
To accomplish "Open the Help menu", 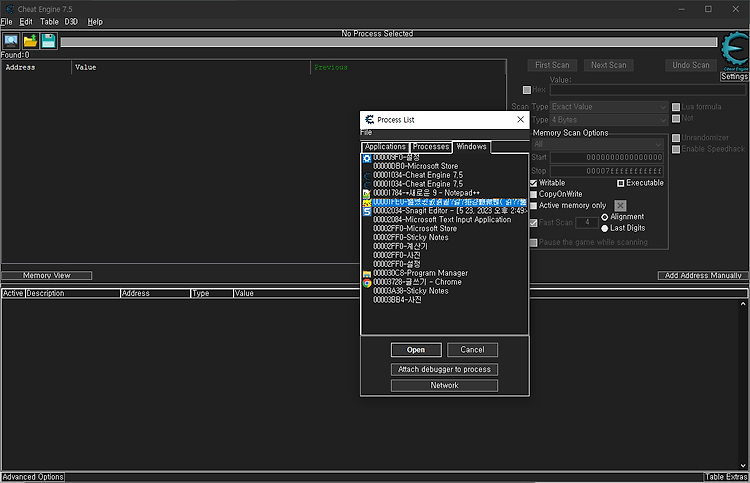I will pos(95,22).
